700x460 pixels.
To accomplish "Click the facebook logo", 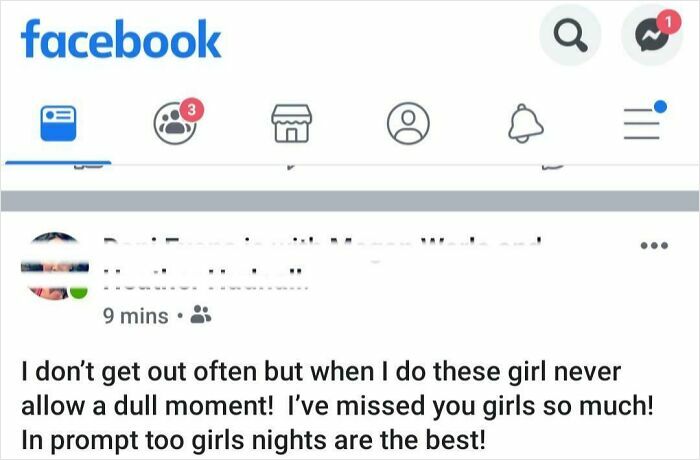I will pyautogui.click(x=121, y=39).
